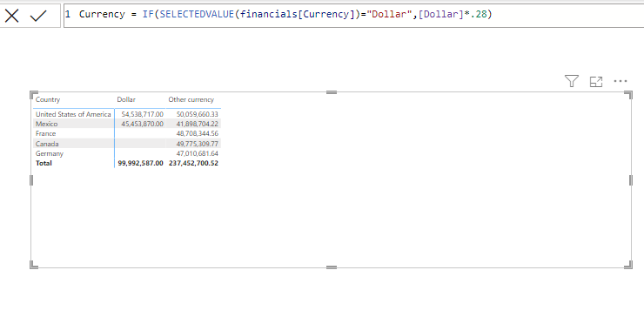
Task: Grab the top-center resize handle of visual
Action: [x=332, y=92]
